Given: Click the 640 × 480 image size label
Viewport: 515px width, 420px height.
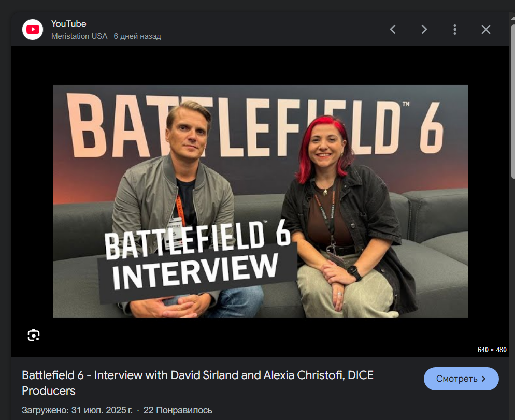Looking at the screenshot, I should pyautogui.click(x=492, y=350).
